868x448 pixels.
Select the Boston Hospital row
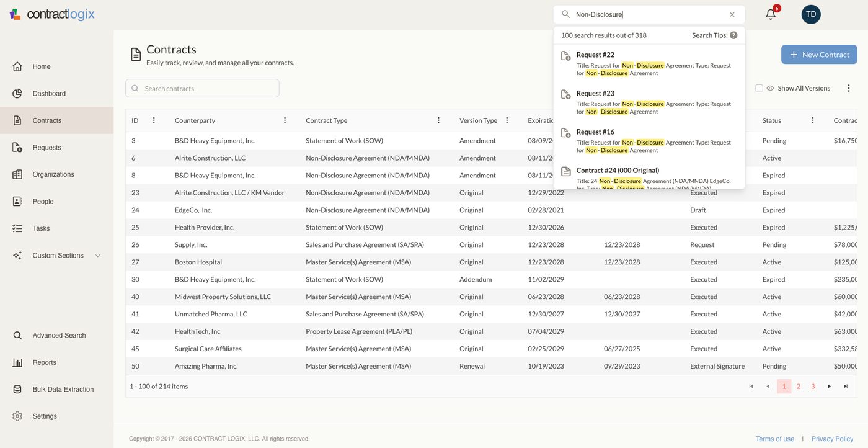click(491, 262)
